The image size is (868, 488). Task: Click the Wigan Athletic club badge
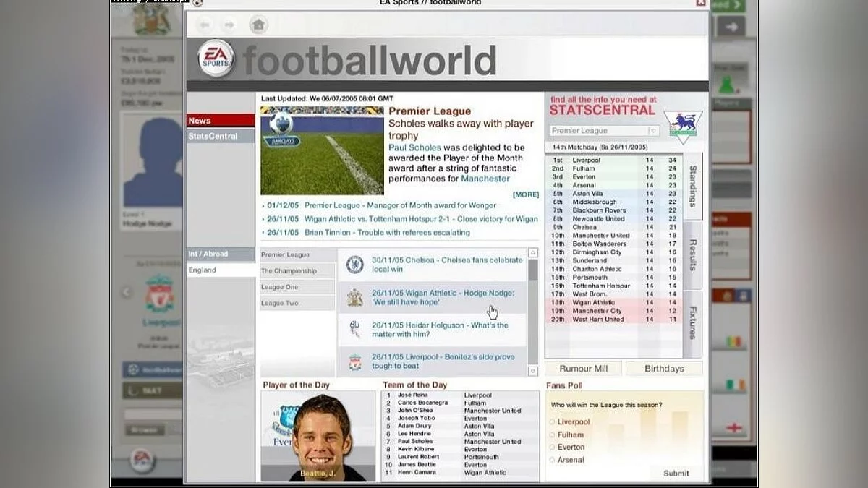coord(354,297)
